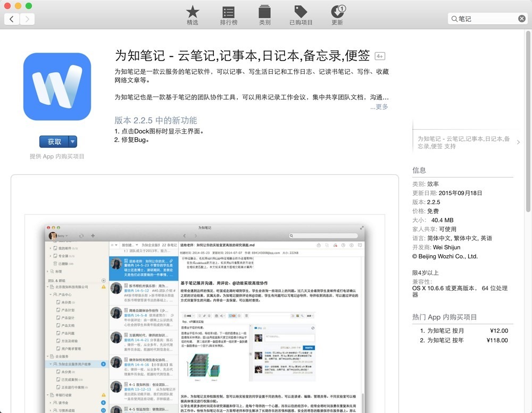Open the 已购项目 (Purchased) tab

coord(301,15)
